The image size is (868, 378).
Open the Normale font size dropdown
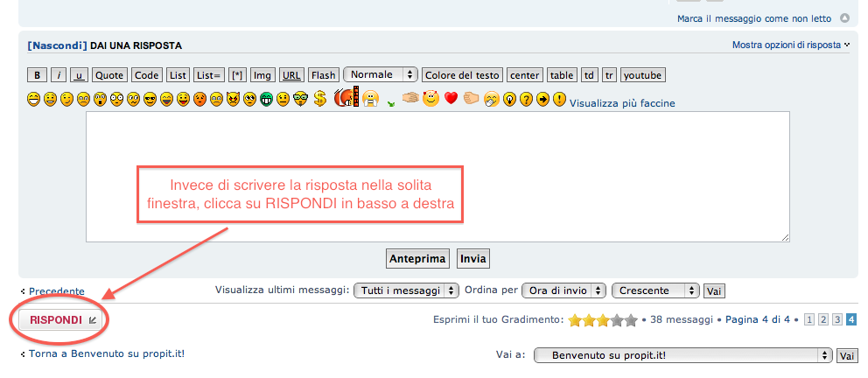pos(381,74)
